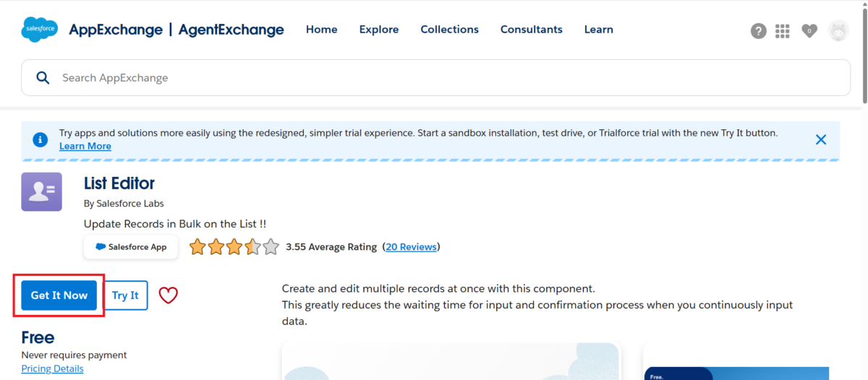Click Update Records in Bulk tagline
868x380 pixels.
175,224
